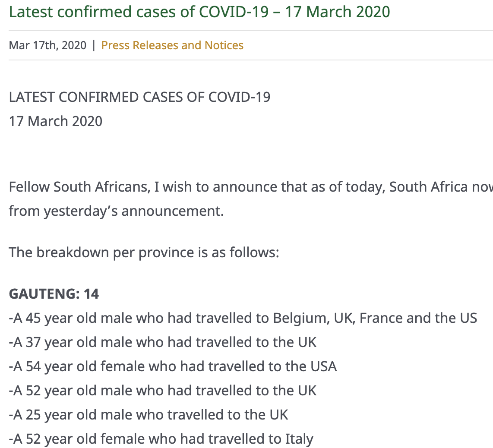The height and width of the screenshot is (448, 493).
Task: Click the "from yesterday's announcement" line
Action: tap(116, 211)
